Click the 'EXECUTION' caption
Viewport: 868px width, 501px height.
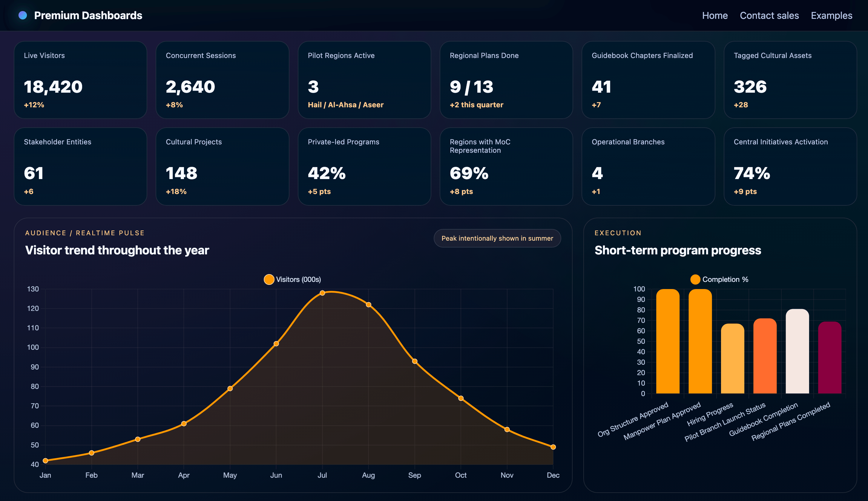coord(618,233)
